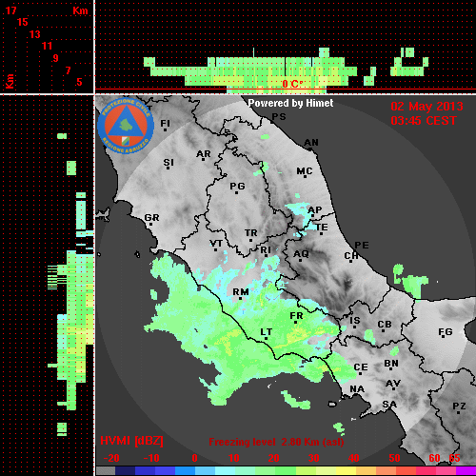476x476 pixels.
Task: Select the AP city label on the map
Action: pyautogui.click(x=315, y=209)
